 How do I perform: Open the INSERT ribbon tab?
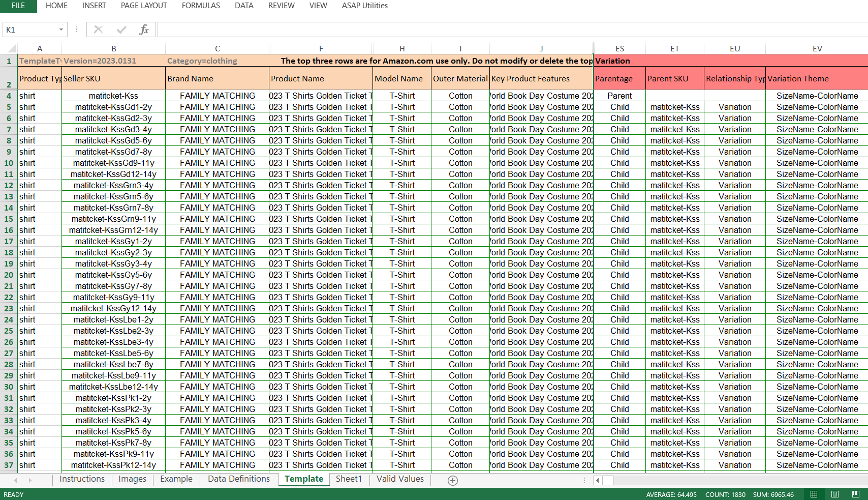click(94, 6)
